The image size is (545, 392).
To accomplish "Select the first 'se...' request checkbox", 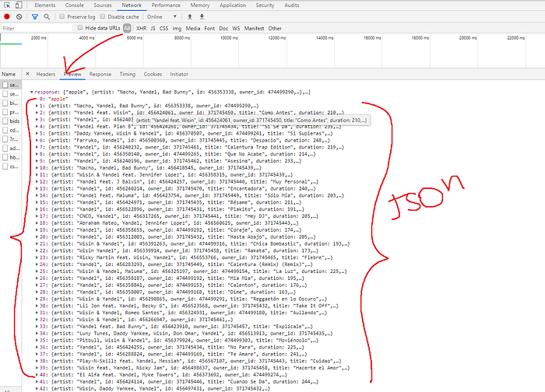I will (x=5, y=85).
